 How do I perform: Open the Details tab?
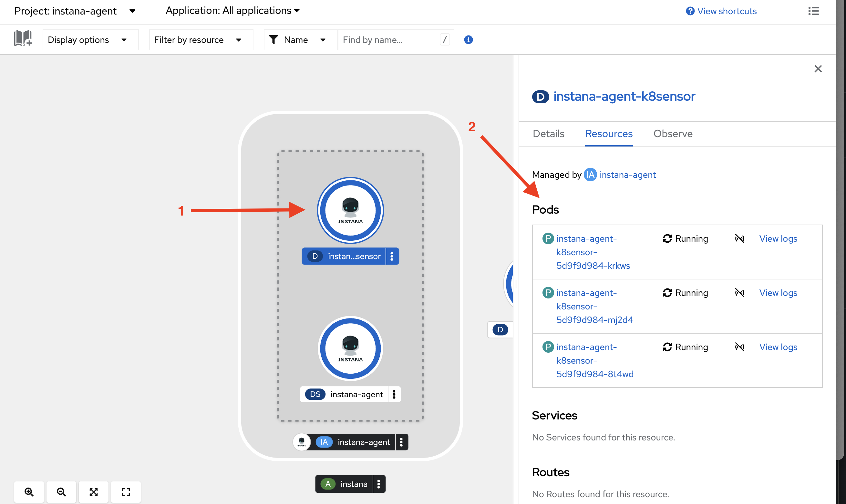[548, 134]
